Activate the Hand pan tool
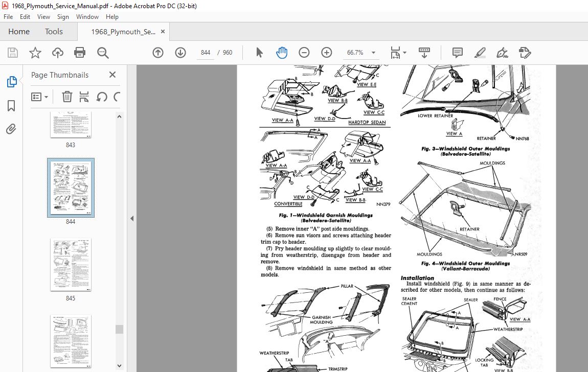588x372 pixels. 282,53
